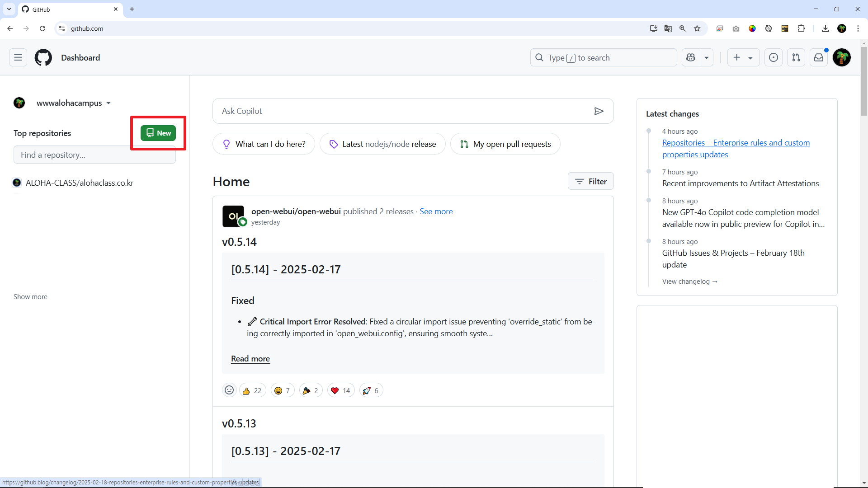
Task: Select 'Latest nodejs/node release' suggestion
Action: pos(382,144)
